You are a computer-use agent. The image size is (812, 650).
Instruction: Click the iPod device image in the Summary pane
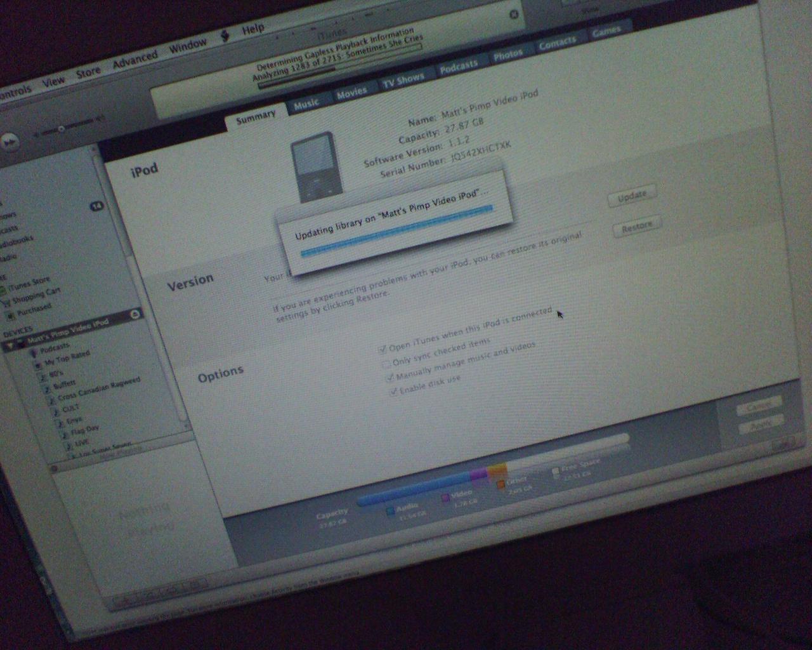point(315,167)
